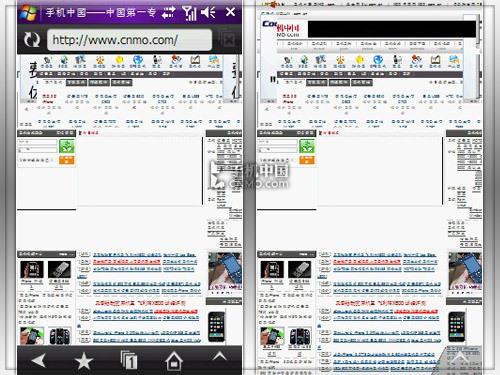Mute sound via the speaker icon
500x375 pixels.
point(209,13)
